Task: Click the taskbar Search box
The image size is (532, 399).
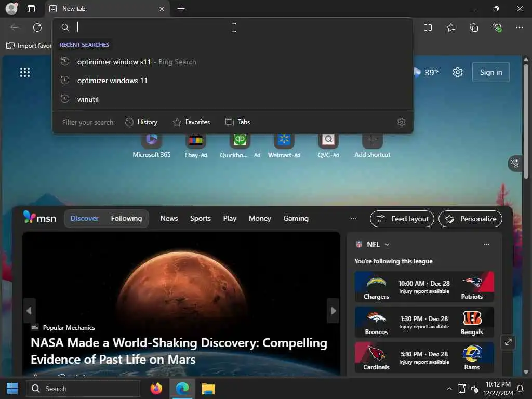Action: [x=83, y=389]
